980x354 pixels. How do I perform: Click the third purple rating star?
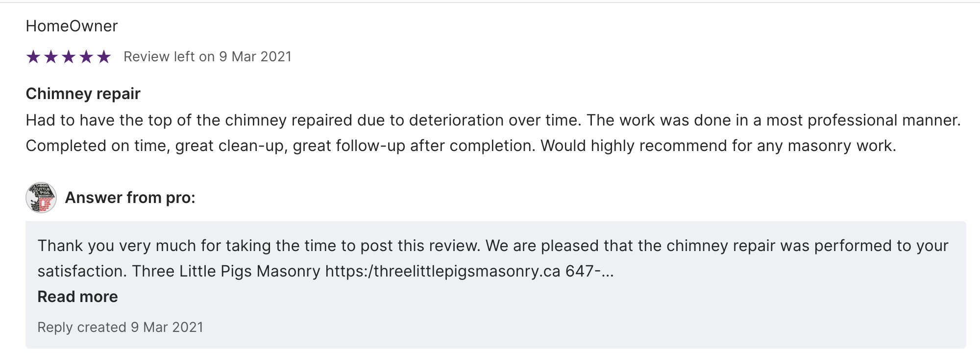(69, 57)
